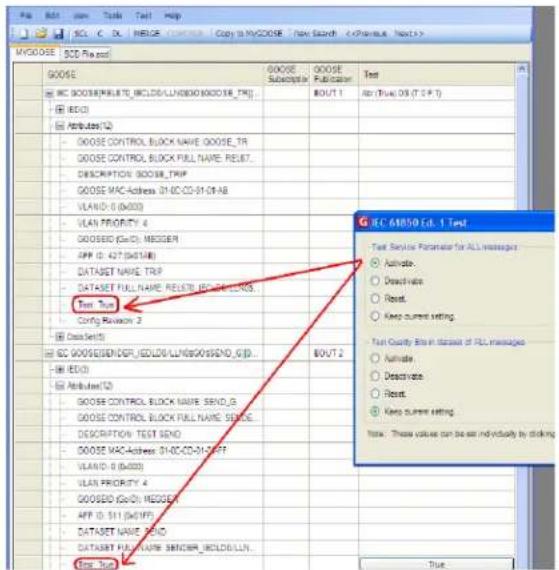
Task: Click the Test column header
Action: (x=437, y=75)
